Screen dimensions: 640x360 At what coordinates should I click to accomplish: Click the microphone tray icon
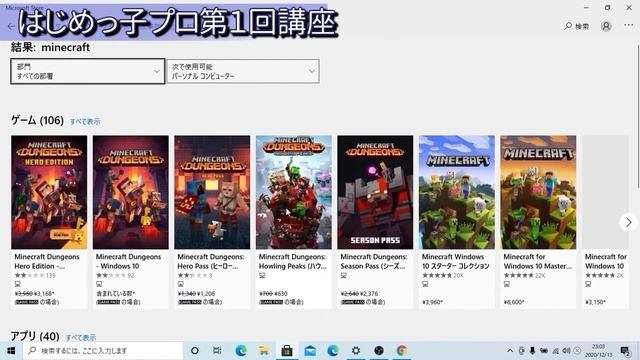[532, 351]
